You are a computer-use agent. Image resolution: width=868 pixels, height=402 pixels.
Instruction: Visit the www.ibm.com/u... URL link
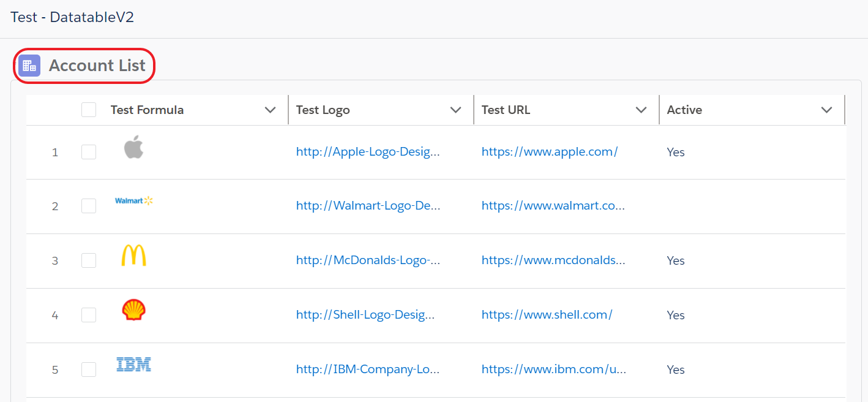[554, 370]
